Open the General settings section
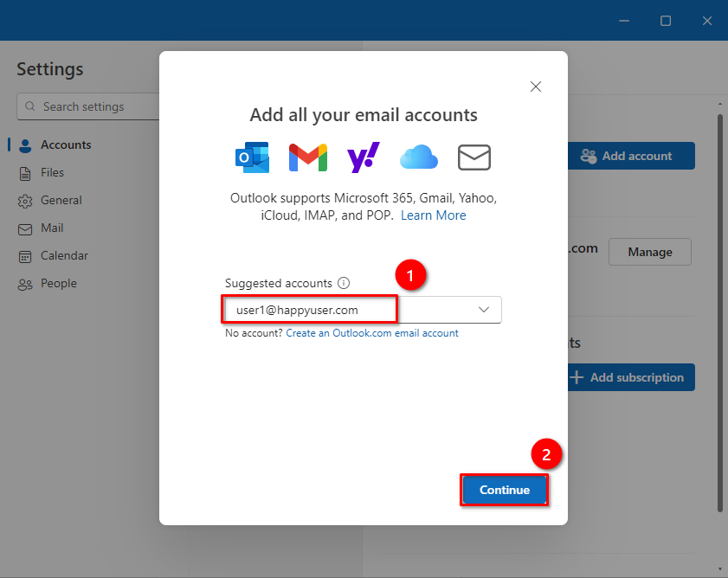Image resolution: width=728 pixels, height=578 pixels. (61, 201)
